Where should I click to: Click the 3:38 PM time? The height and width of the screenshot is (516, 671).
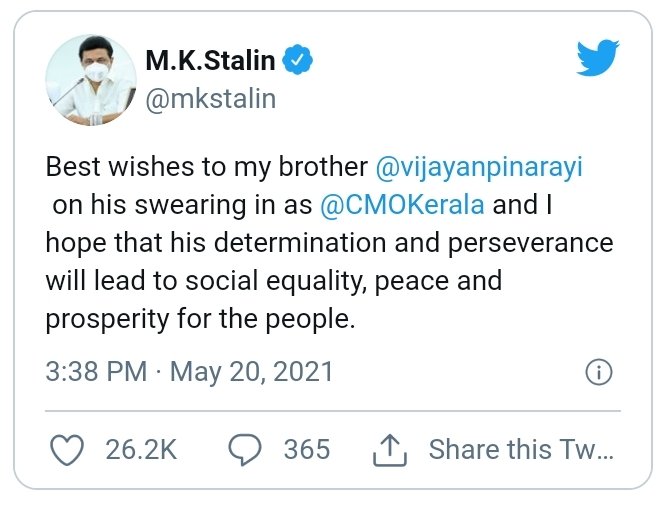[x=96, y=373]
